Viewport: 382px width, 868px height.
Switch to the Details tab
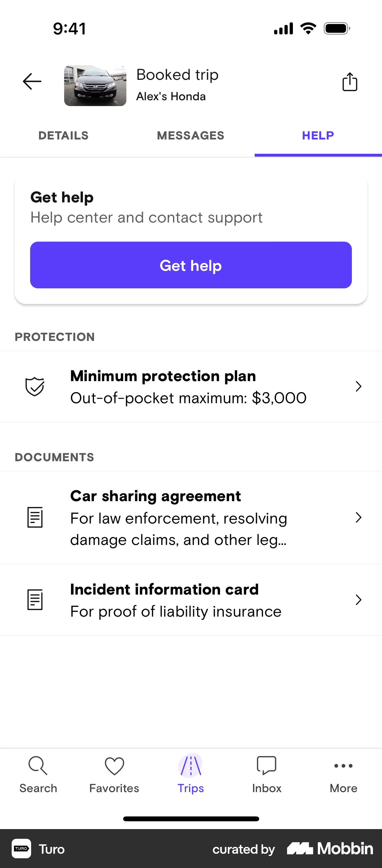(64, 136)
